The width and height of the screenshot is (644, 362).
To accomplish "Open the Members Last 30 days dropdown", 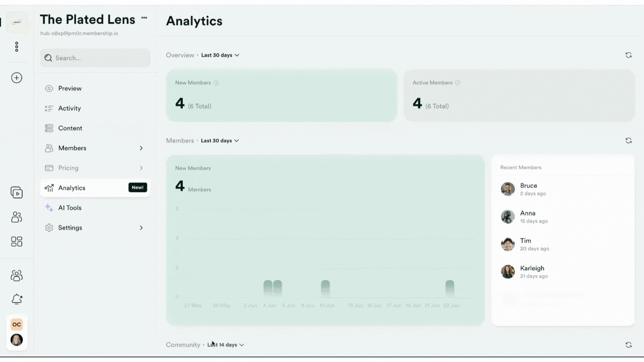I will click(220, 140).
